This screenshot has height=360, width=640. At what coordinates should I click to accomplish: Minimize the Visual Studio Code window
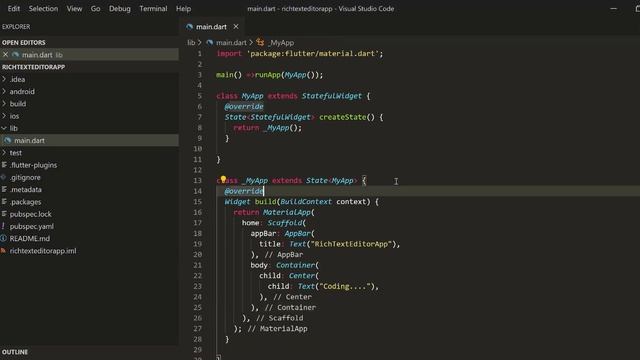click(613, 9)
